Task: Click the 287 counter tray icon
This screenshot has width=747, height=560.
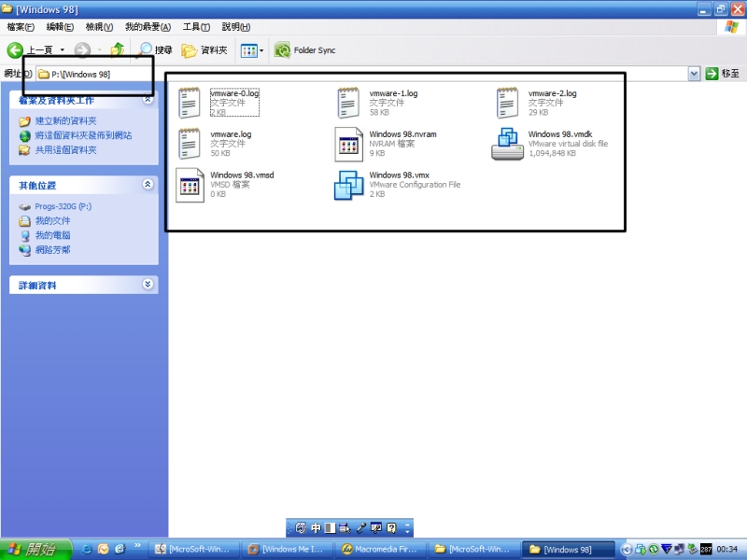Action: point(706,550)
